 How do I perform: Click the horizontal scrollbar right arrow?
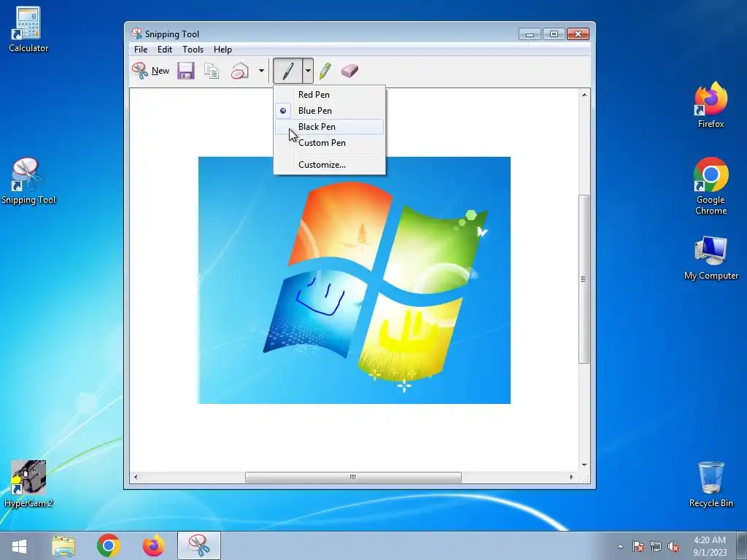coord(571,477)
